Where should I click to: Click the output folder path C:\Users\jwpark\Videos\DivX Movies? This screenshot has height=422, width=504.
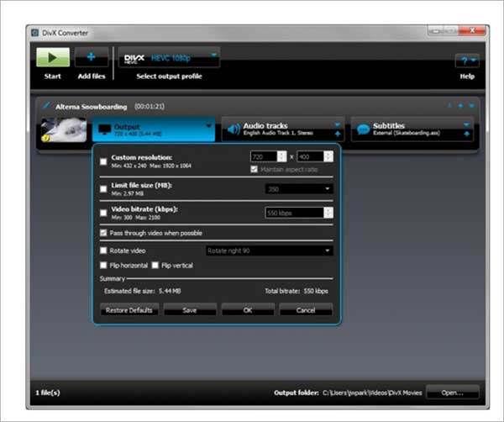click(x=372, y=393)
